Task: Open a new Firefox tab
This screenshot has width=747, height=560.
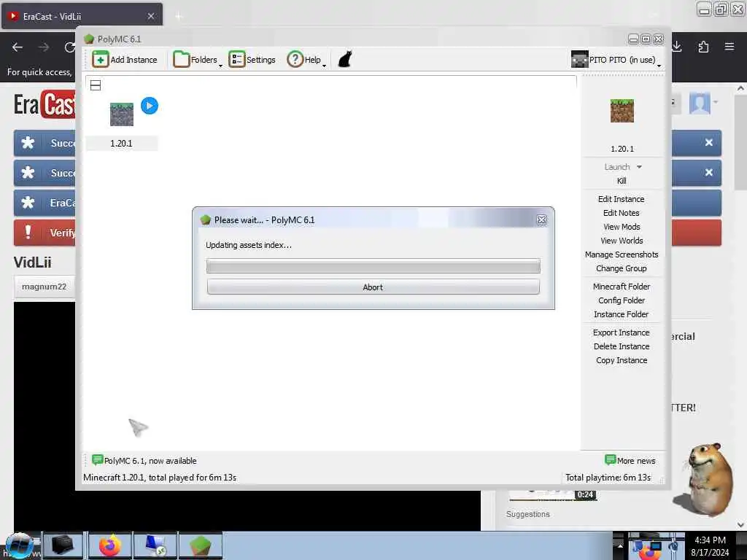Action: click(x=179, y=17)
